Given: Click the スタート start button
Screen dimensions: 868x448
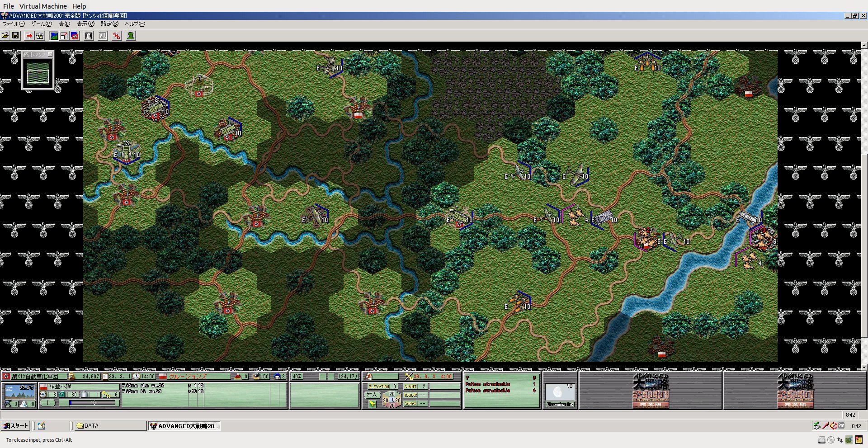Looking at the screenshot, I should (16, 426).
